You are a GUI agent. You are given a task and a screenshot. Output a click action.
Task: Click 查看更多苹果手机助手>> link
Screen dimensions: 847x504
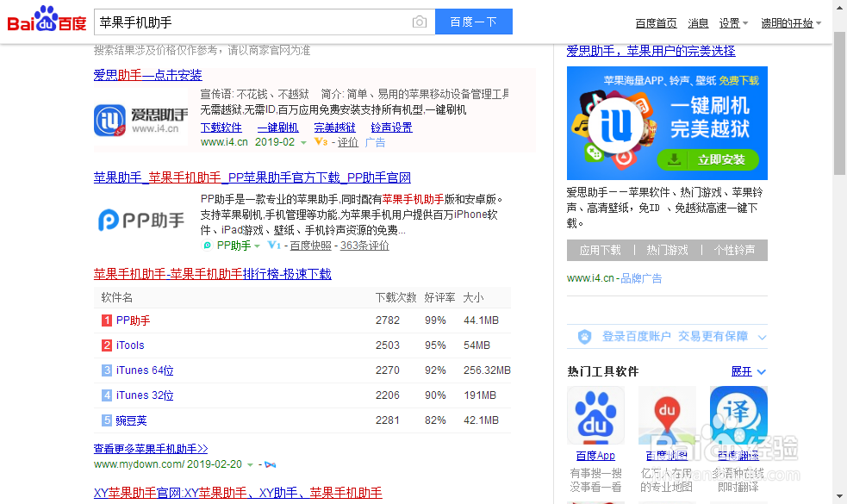pos(151,448)
